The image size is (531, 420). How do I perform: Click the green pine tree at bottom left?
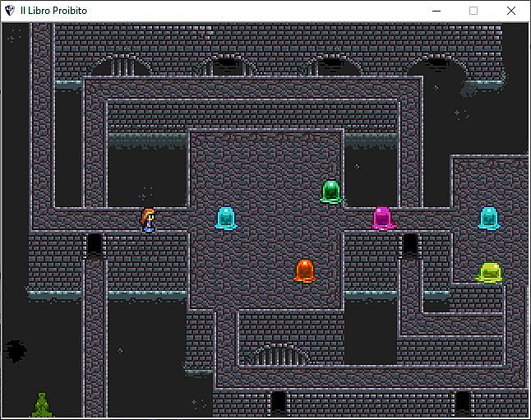tap(42, 405)
